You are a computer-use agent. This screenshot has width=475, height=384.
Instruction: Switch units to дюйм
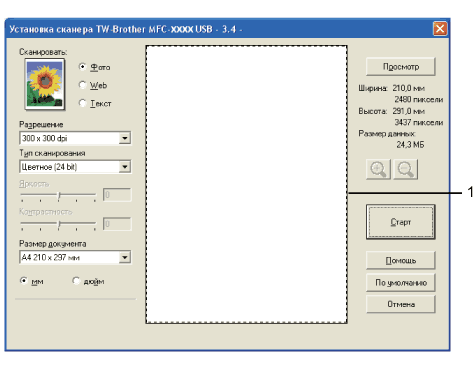(76, 281)
